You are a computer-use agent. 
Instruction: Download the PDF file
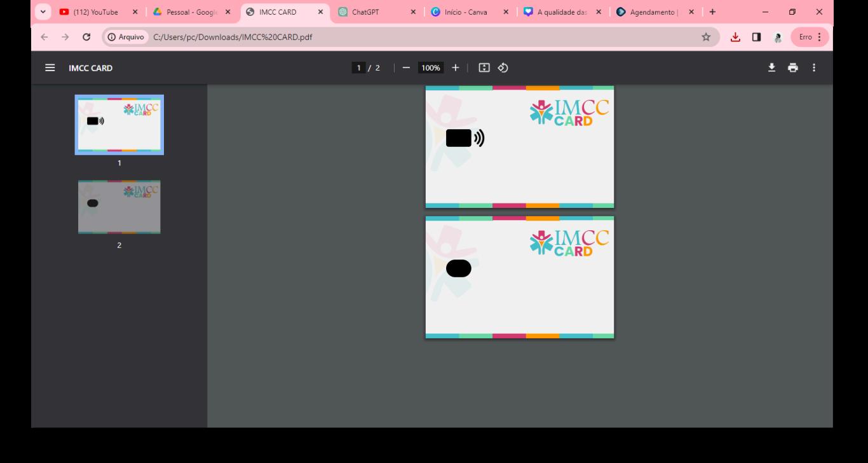pos(772,68)
